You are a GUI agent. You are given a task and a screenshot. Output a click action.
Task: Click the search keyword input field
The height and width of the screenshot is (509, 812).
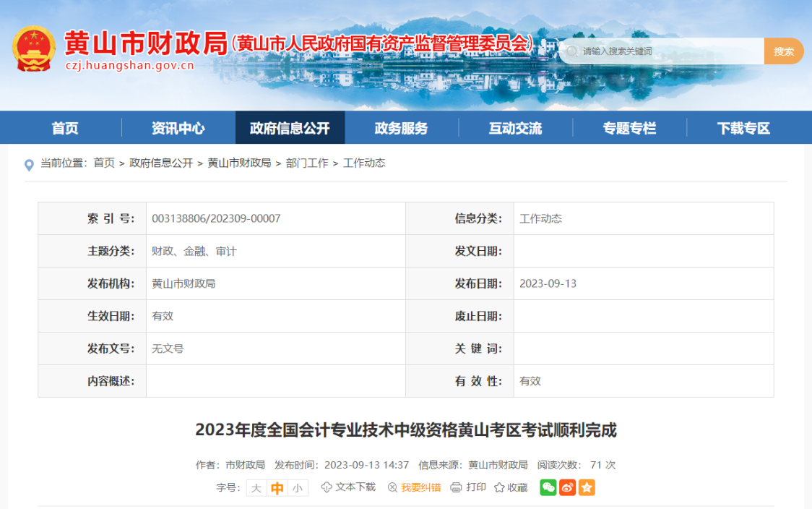point(657,51)
